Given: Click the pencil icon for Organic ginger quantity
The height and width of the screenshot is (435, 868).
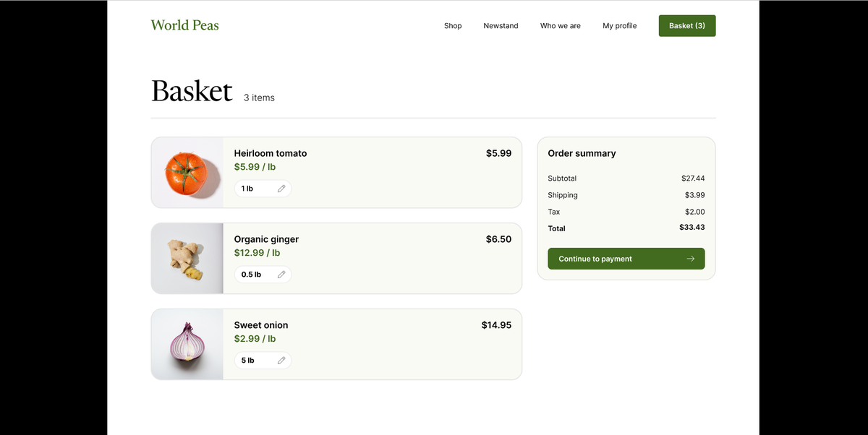Looking at the screenshot, I should 281,275.
